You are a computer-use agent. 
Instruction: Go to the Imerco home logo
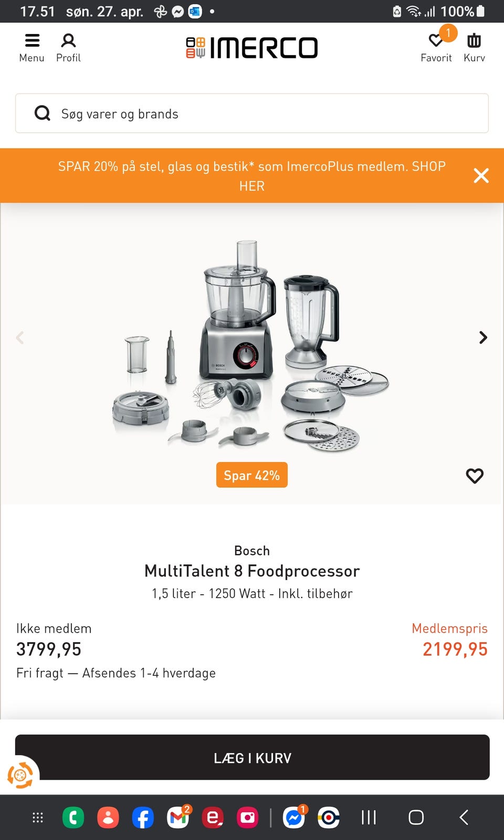[252, 48]
